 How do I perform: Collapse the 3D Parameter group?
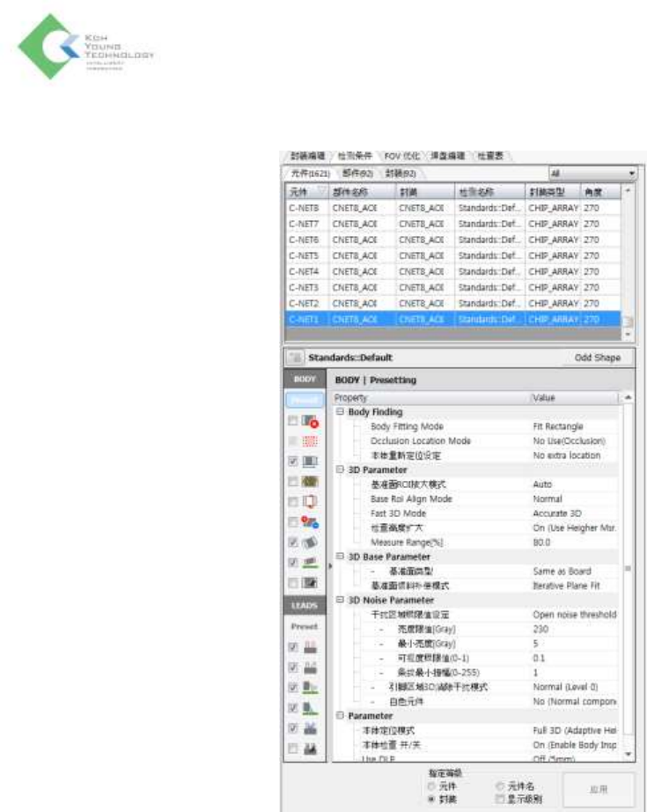click(340, 469)
